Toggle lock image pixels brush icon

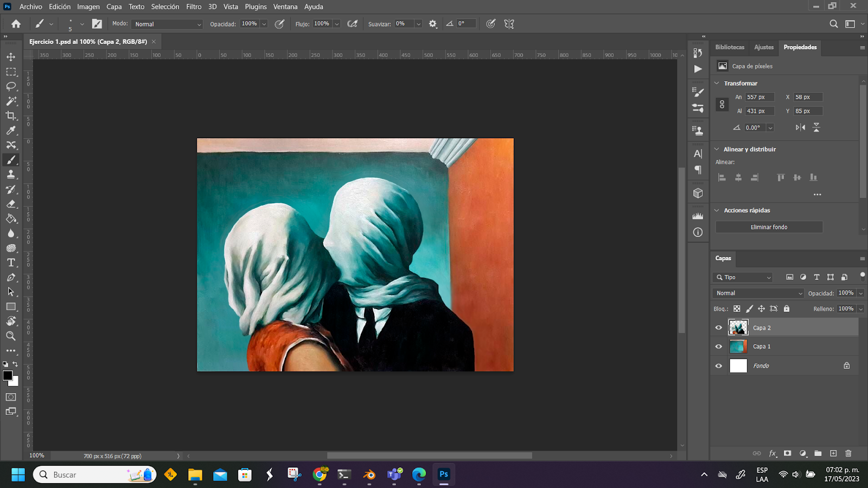pyautogui.click(x=749, y=309)
